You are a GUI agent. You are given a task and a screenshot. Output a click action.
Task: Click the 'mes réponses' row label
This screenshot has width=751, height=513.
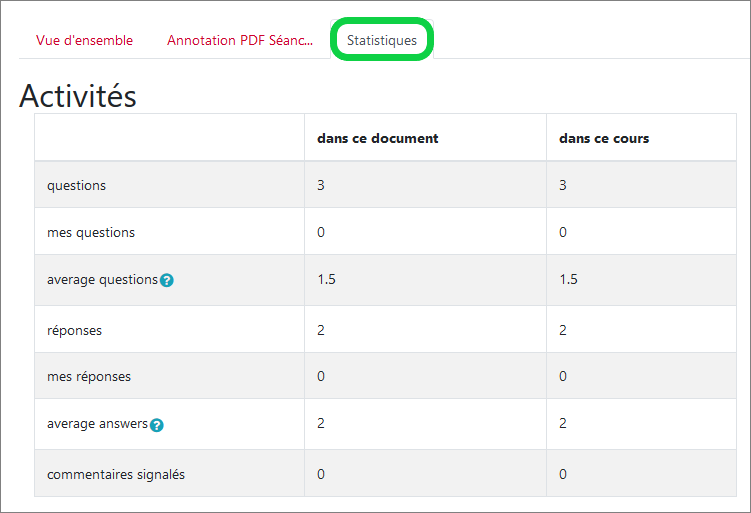click(x=89, y=377)
